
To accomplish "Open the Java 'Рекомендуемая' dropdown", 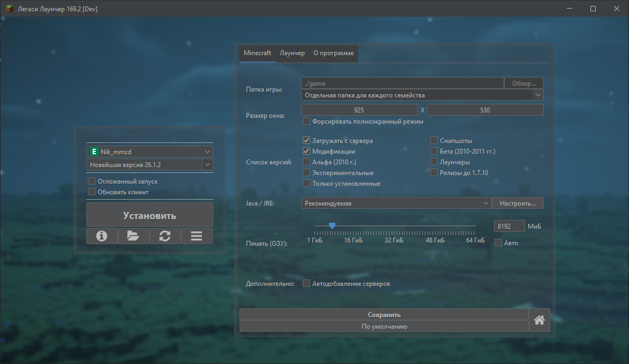I will (x=396, y=203).
